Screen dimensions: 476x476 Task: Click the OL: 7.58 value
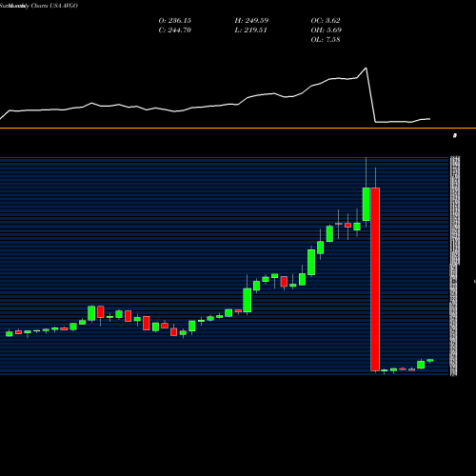(326, 40)
